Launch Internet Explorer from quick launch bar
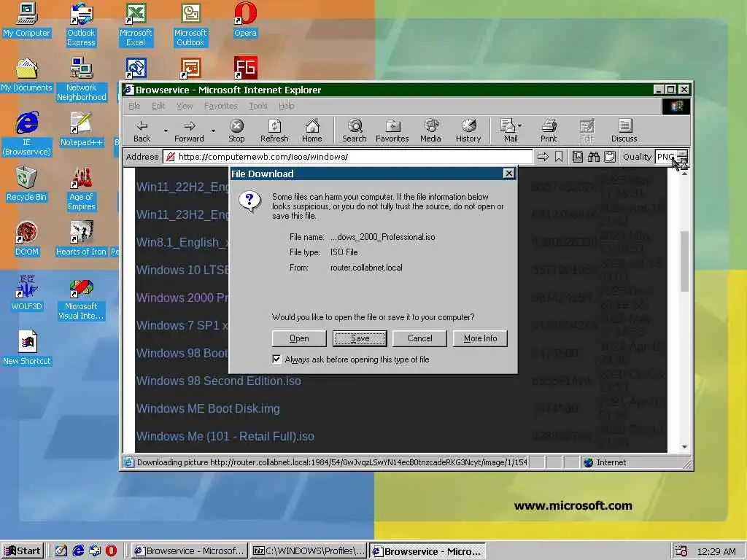The height and width of the screenshot is (560, 747). 78,551
